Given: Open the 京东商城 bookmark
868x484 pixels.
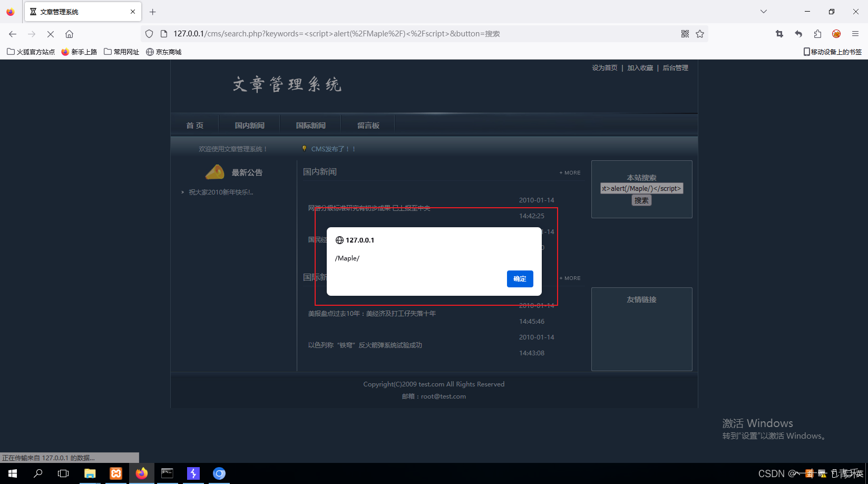Looking at the screenshot, I should [x=164, y=52].
